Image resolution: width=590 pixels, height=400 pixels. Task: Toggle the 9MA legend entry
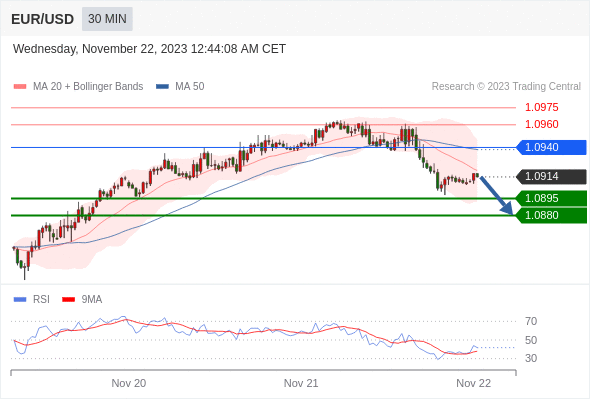(82, 300)
